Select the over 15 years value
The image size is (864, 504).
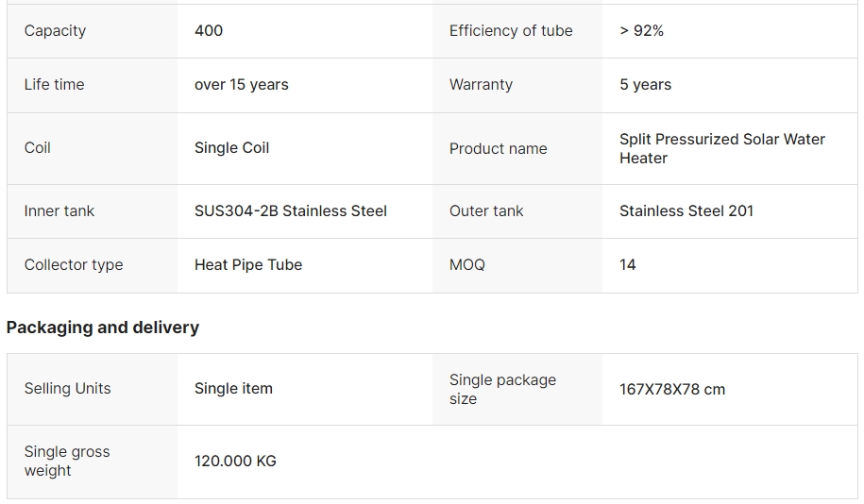241,85
